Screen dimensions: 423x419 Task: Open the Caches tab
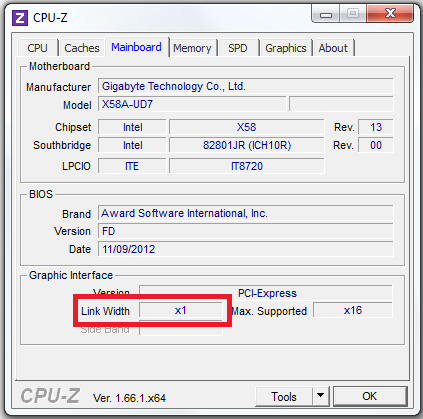click(x=82, y=48)
